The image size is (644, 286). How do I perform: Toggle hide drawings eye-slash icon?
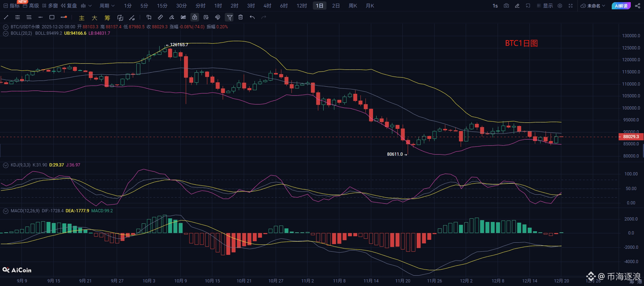(x=218, y=17)
